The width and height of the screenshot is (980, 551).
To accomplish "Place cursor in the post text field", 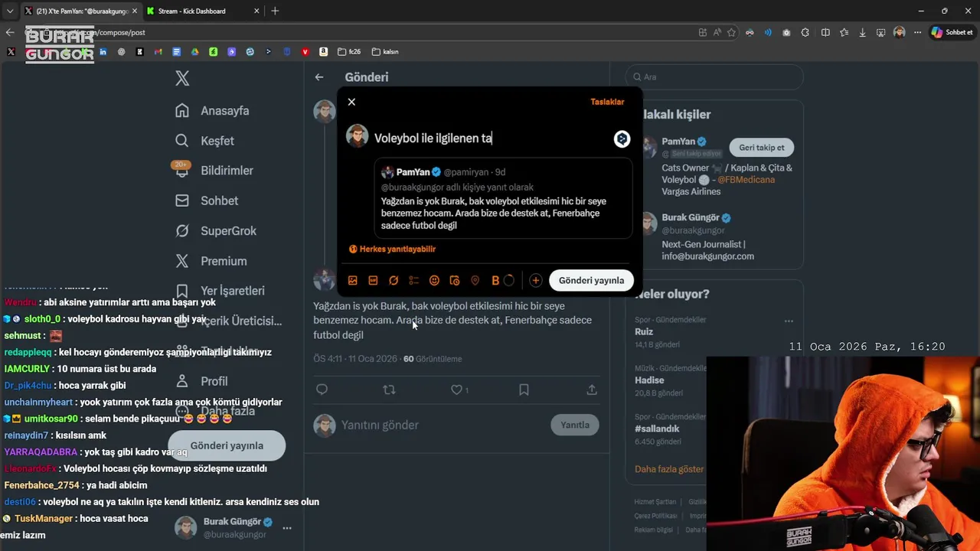I will point(490,139).
